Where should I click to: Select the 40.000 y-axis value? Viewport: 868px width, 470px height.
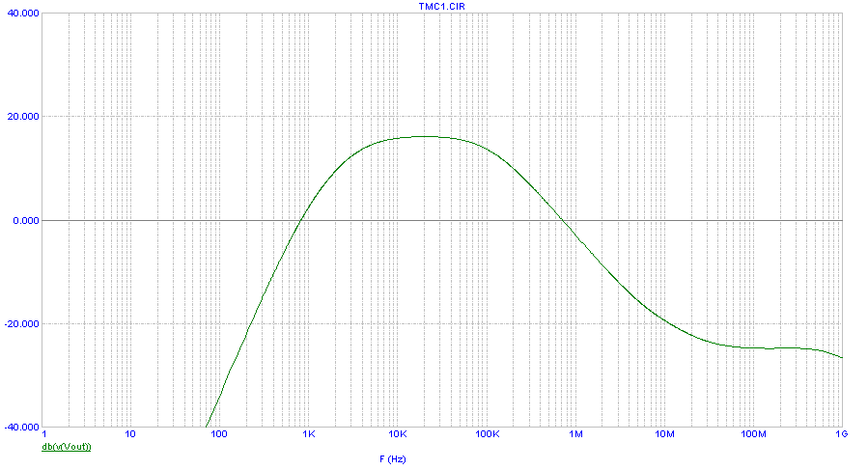pyautogui.click(x=23, y=14)
